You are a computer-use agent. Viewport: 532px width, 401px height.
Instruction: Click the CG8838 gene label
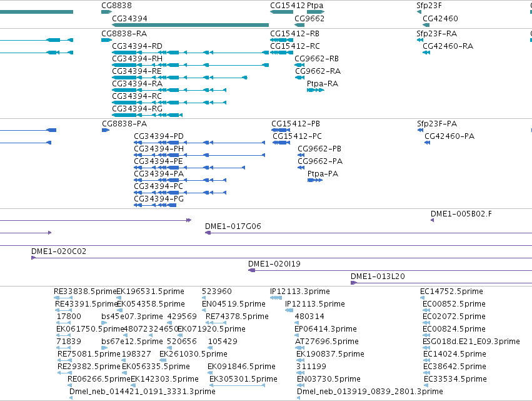point(116,6)
